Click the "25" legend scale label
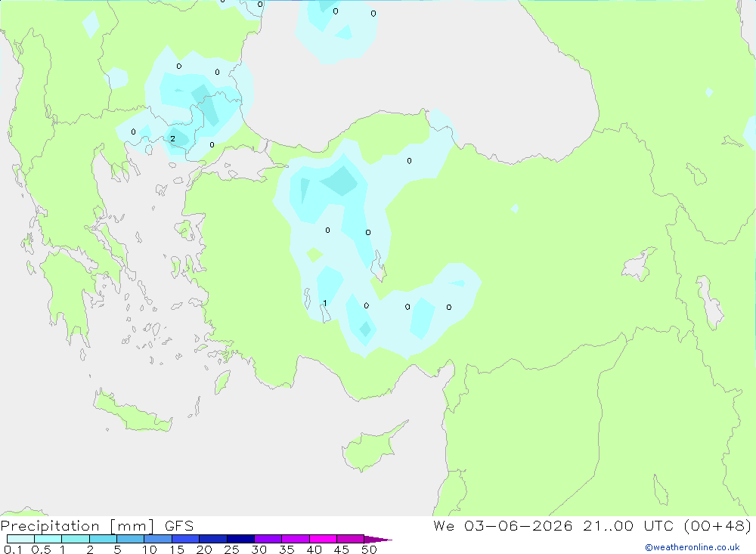 pyautogui.click(x=232, y=549)
